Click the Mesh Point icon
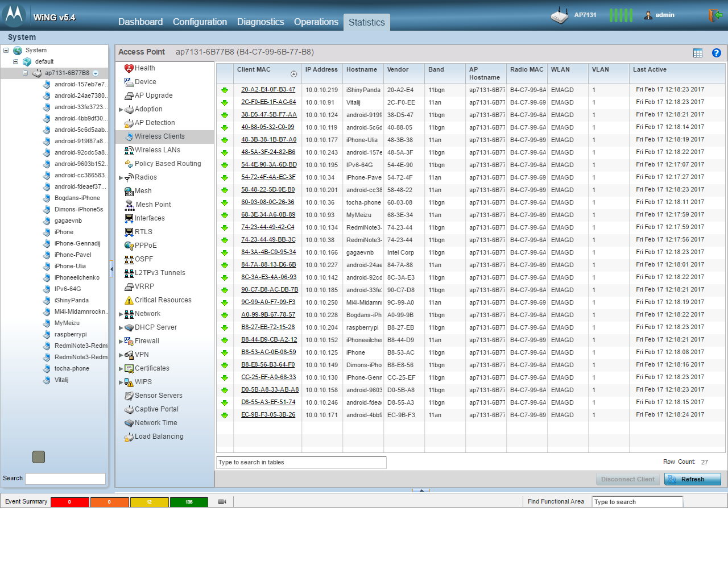Image resolution: width=728 pixels, height=582 pixels. (x=130, y=205)
